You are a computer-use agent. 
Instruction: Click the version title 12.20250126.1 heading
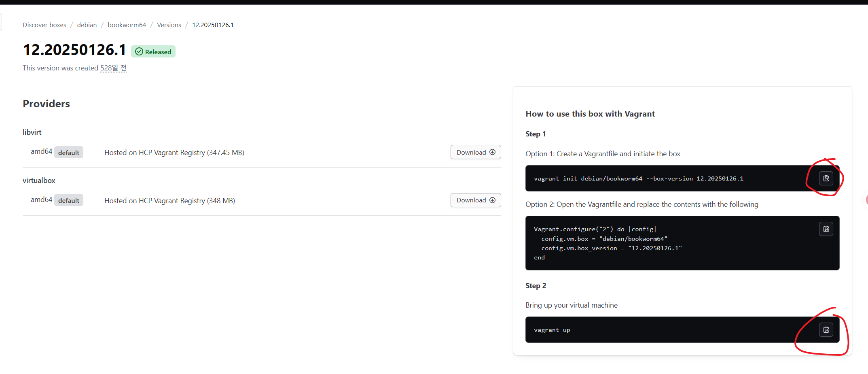pyautogui.click(x=75, y=50)
